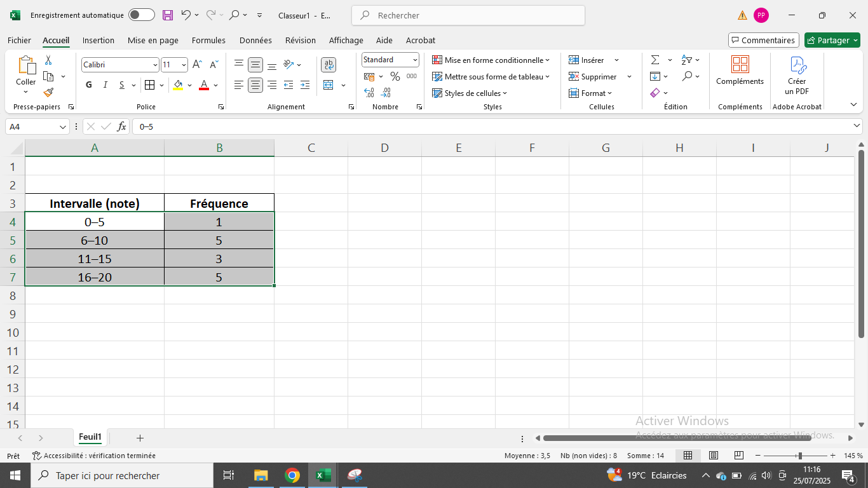
Task: Click the Decrease Decimal icon
Action: point(385,93)
